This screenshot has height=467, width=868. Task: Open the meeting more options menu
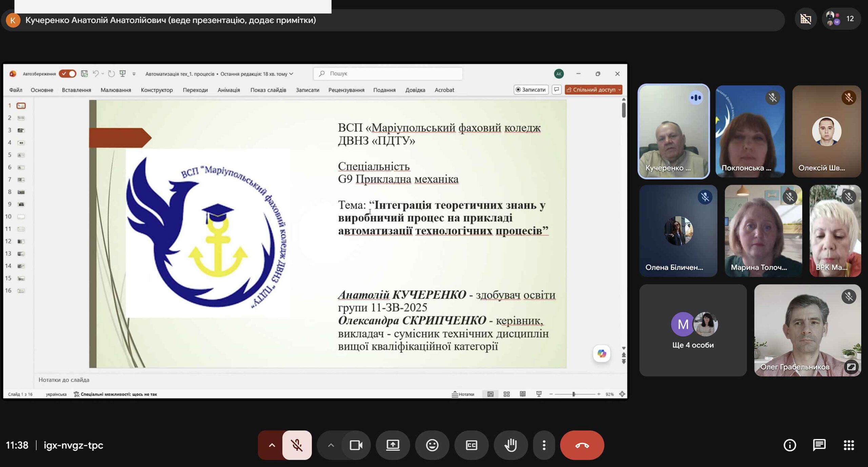tap(544, 445)
